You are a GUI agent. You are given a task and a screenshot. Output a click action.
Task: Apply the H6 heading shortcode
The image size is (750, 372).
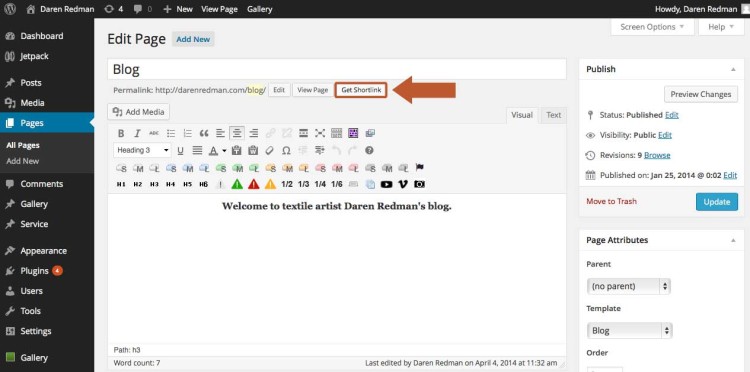pyautogui.click(x=204, y=184)
